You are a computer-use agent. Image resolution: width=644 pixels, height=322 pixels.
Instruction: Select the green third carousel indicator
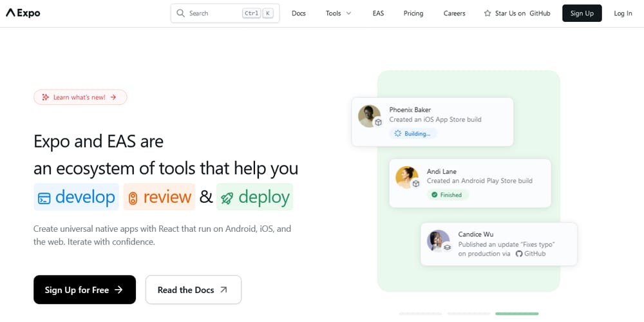516,314
